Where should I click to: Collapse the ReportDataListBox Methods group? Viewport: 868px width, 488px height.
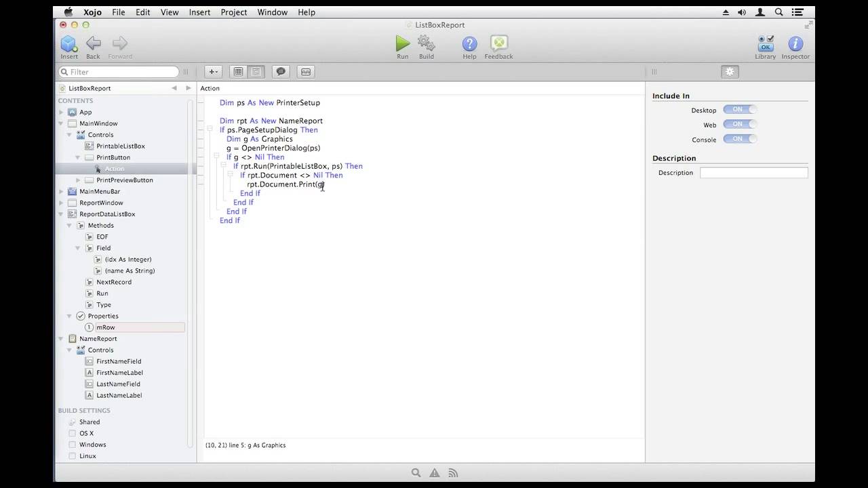(x=69, y=226)
